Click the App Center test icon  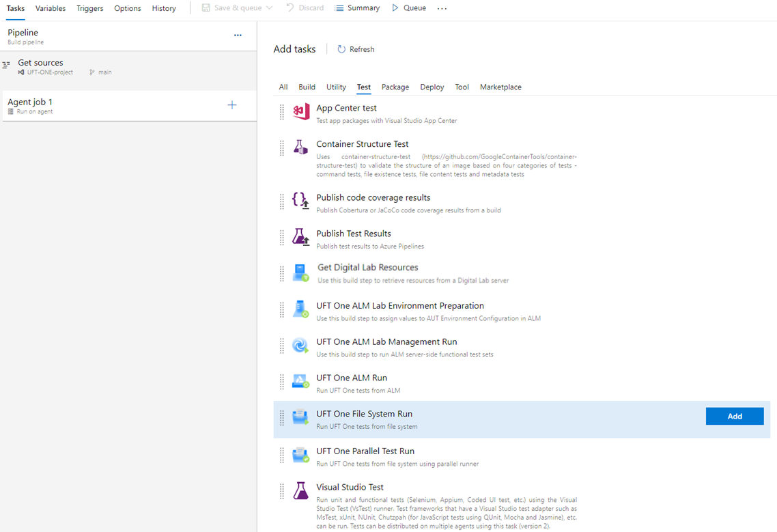coord(300,113)
